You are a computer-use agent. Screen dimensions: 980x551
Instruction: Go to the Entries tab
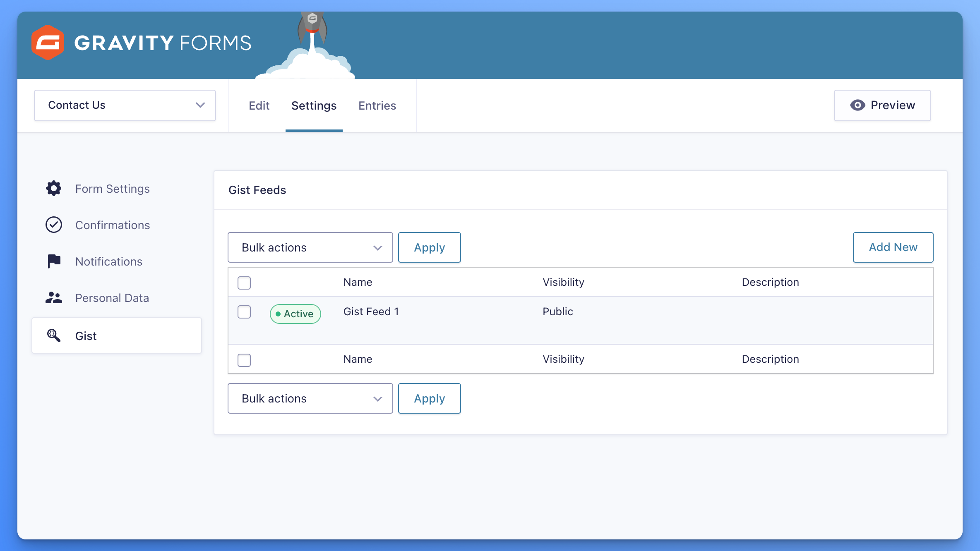tap(377, 105)
